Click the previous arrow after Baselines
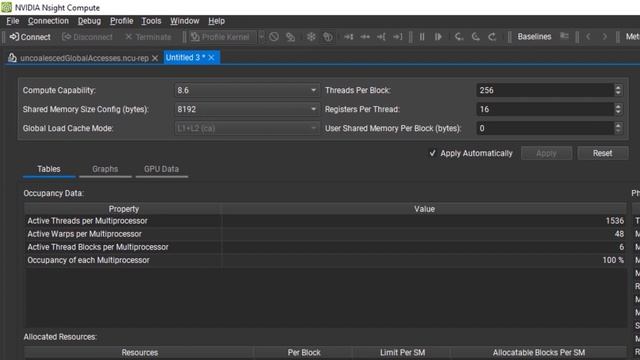 pyautogui.click(x=588, y=37)
